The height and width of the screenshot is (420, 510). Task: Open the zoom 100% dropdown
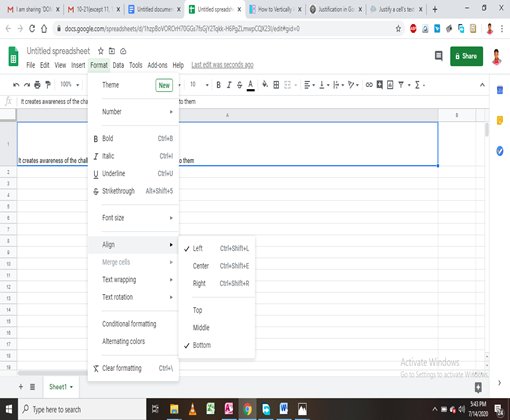pos(69,85)
